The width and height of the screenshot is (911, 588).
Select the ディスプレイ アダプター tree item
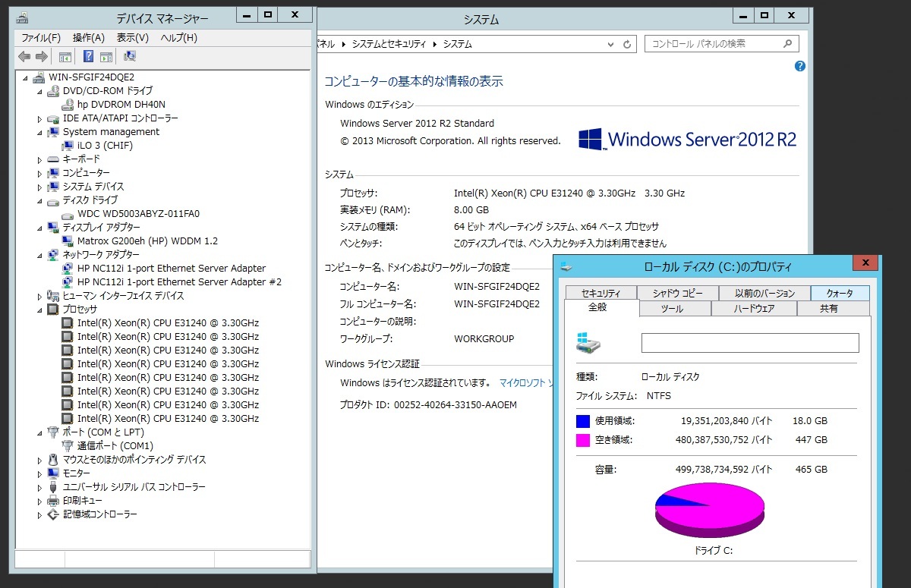[101, 227]
